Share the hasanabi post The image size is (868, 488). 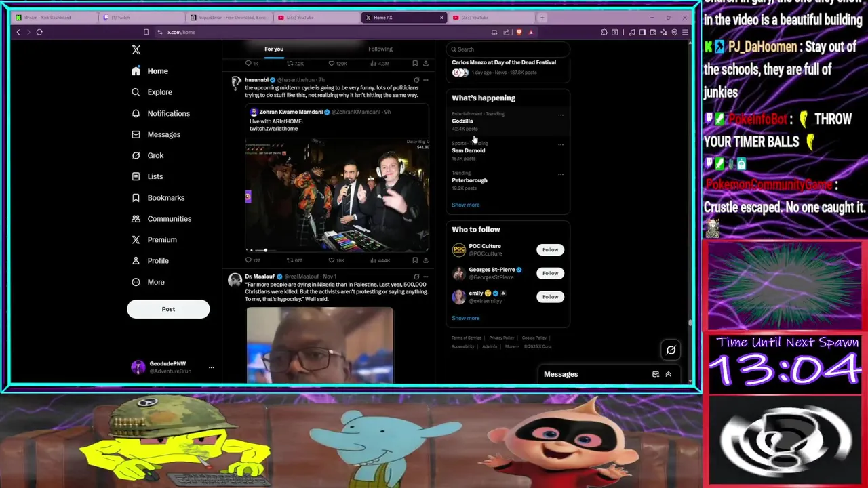click(x=426, y=260)
